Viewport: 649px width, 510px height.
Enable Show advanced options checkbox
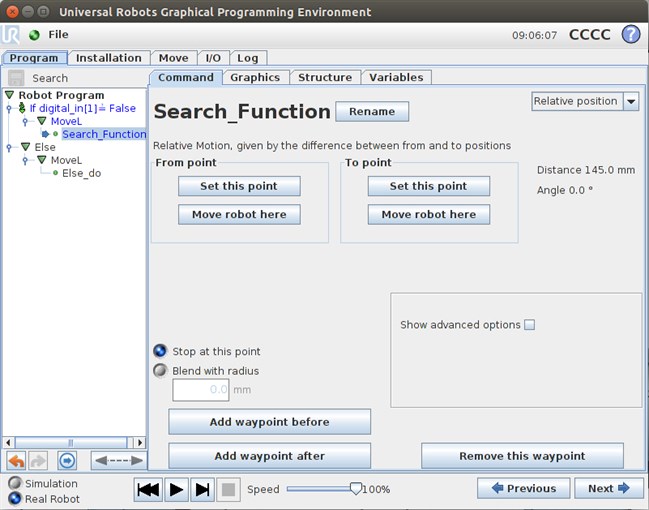pos(529,325)
